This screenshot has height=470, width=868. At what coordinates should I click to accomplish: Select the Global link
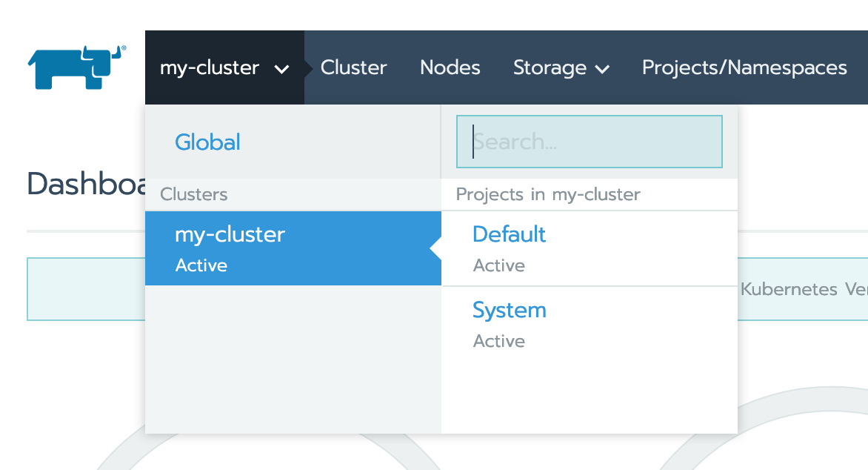click(x=207, y=142)
